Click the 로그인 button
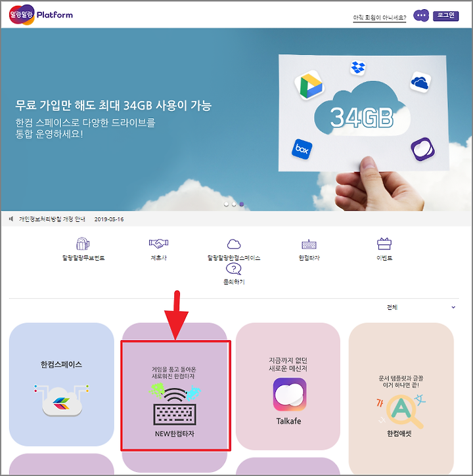The height and width of the screenshot is (476, 473). pyautogui.click(x=445, y=16)
